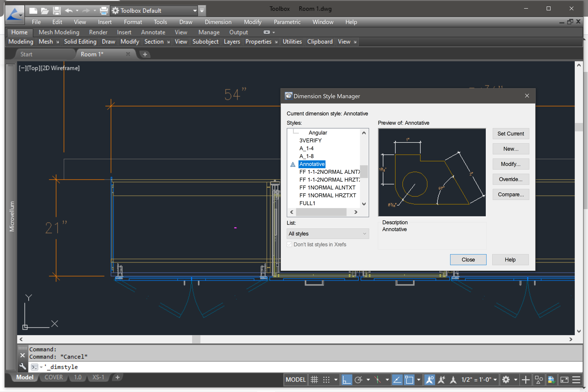Image resolution: width=588 pixels, height=392 pixels.
Task: Open file with the folder icon
Action: point(45,11)
